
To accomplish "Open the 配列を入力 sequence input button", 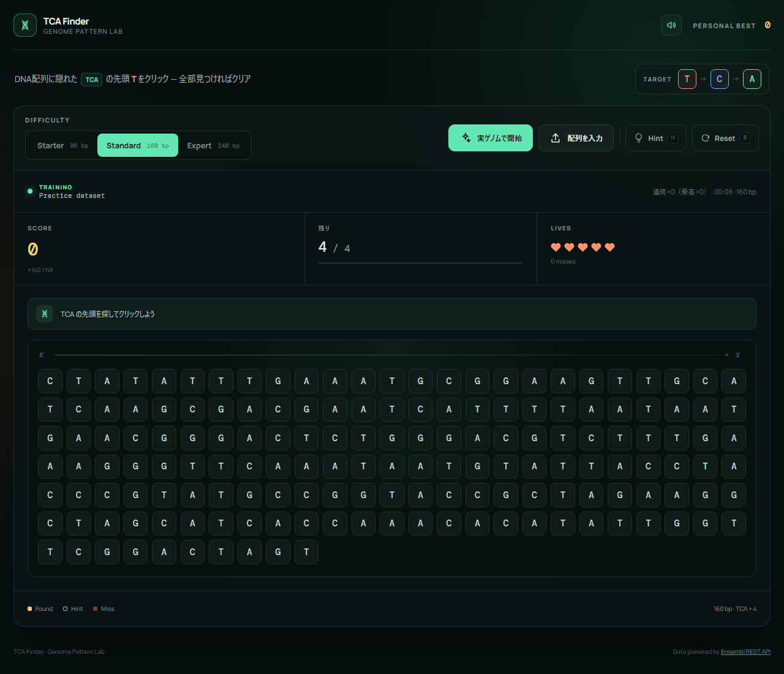I will [x=576, y=138].
